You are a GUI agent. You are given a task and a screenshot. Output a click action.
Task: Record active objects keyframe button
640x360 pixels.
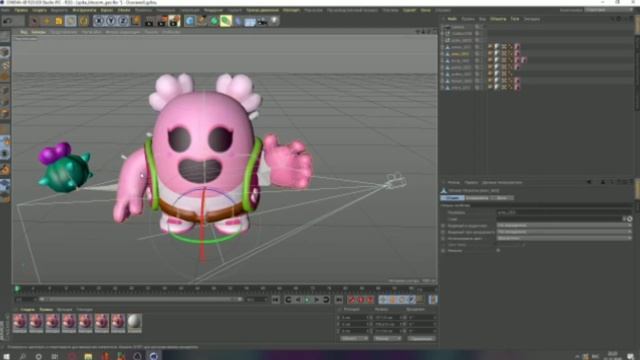point(351,300)
